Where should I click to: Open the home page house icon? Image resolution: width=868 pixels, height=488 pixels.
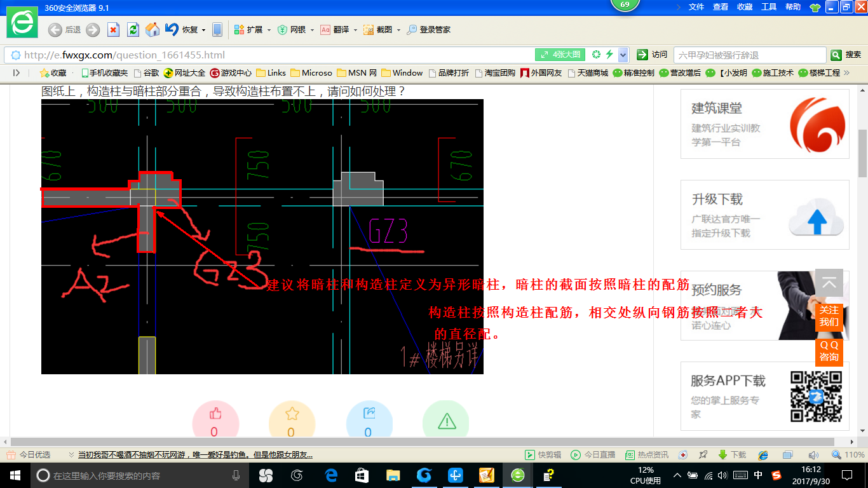coord(153,30)
